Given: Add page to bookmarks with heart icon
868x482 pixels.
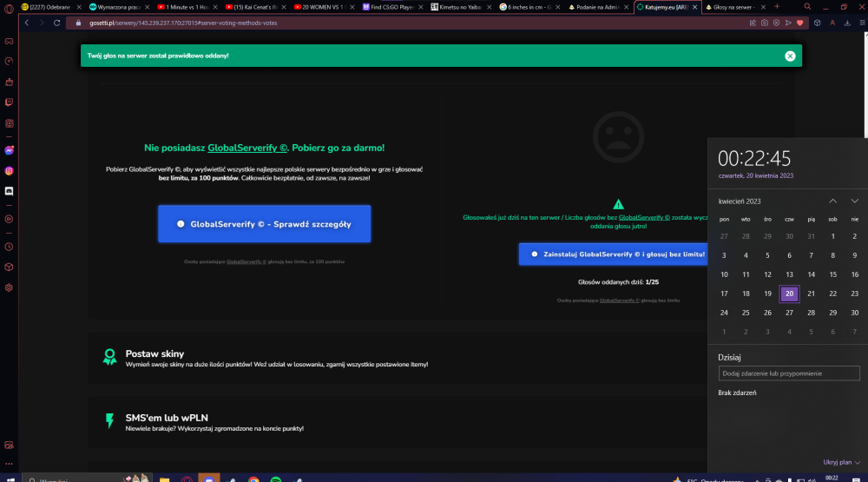Looking at the screenshot, I should point(800,23).
